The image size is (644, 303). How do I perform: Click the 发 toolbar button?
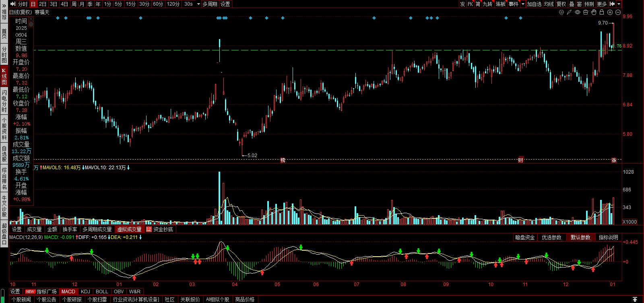pos(462,4)
